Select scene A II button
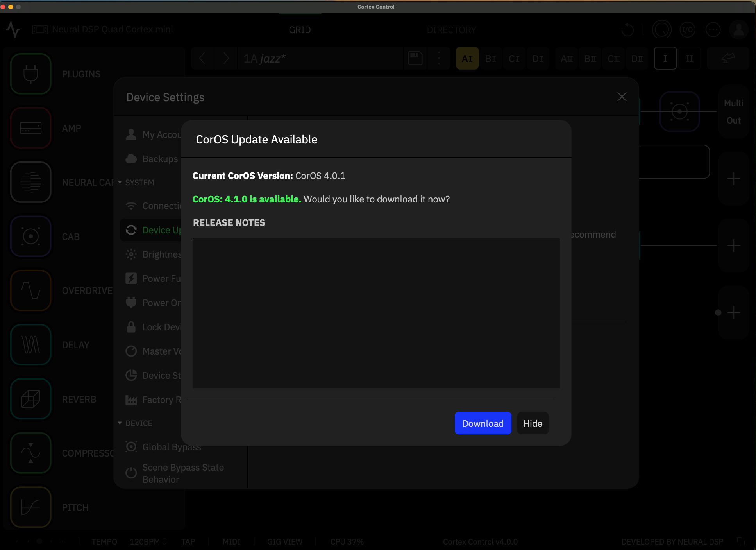The image size is (756, 550). 567,59
